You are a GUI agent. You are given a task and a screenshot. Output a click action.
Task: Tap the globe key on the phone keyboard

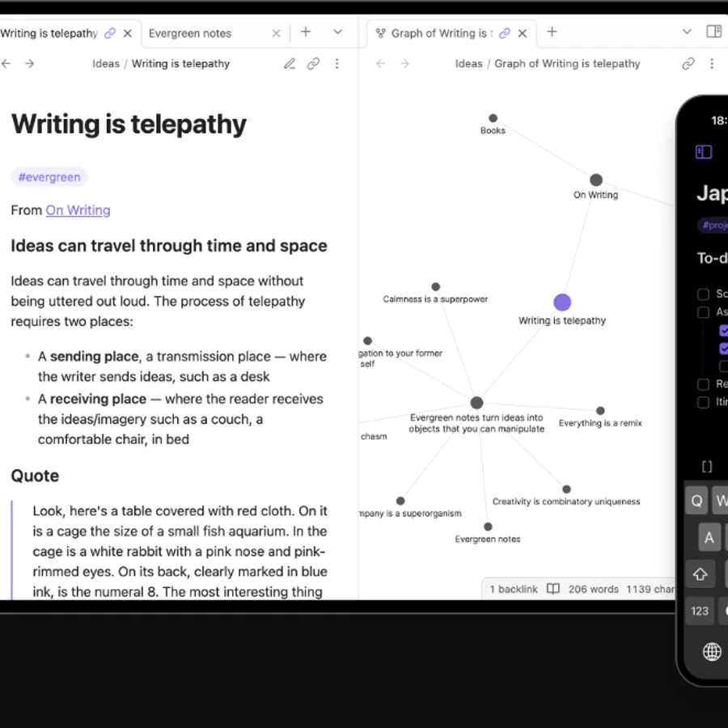point(712,651)
